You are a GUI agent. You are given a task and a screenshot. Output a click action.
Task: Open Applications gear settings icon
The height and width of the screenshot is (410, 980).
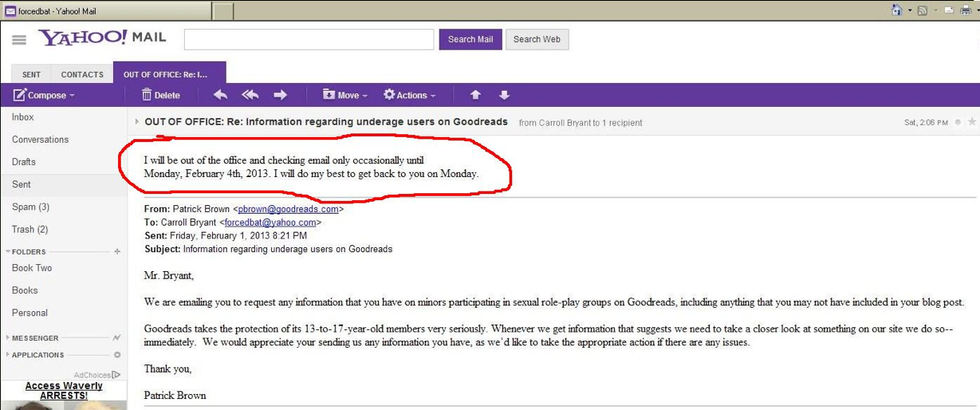pos(117,355)
